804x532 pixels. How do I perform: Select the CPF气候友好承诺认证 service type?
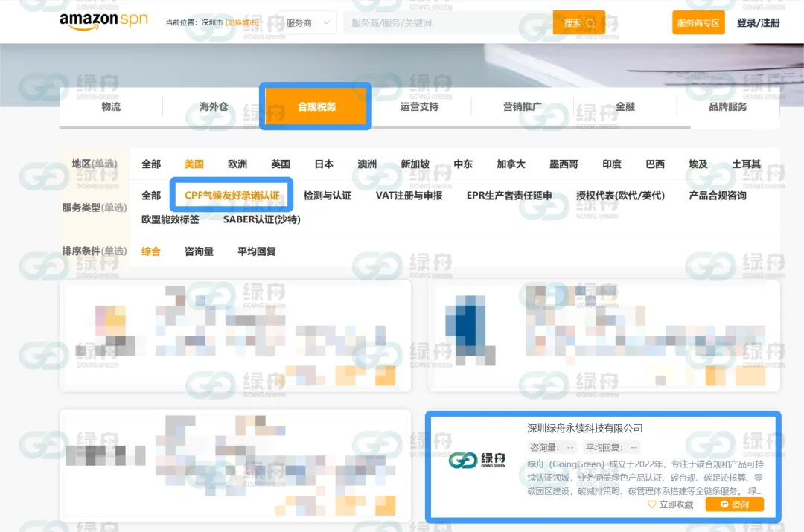[232, 195]
